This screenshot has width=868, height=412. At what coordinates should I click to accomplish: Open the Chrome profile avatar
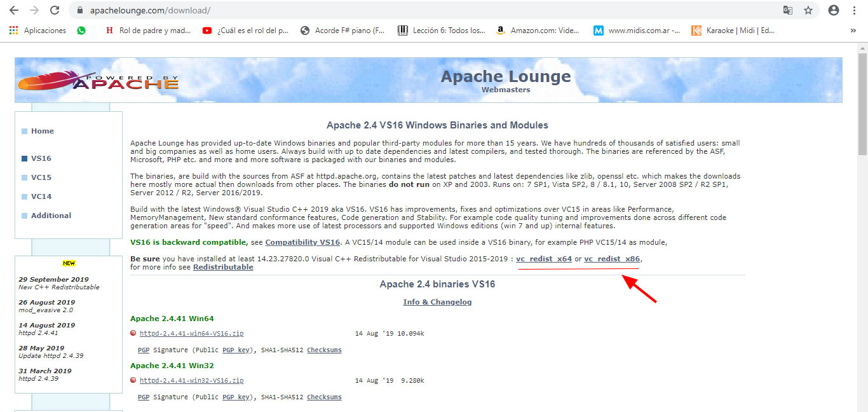[834, 10]
